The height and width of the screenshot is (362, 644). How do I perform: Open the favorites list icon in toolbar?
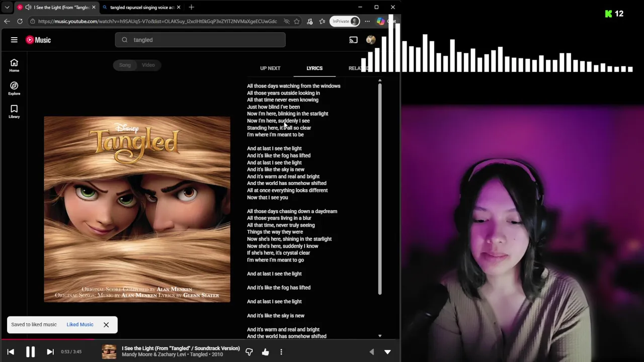[322, 21]
